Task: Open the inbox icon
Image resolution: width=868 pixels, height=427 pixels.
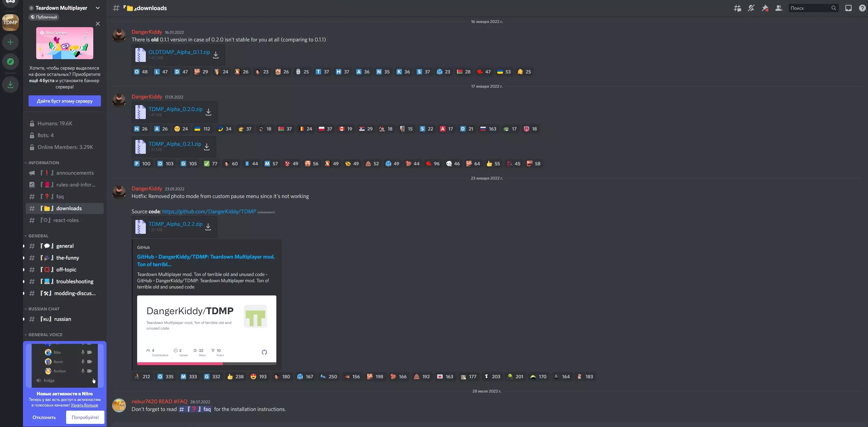Action: pyautogui.click(x=849, y=8)
